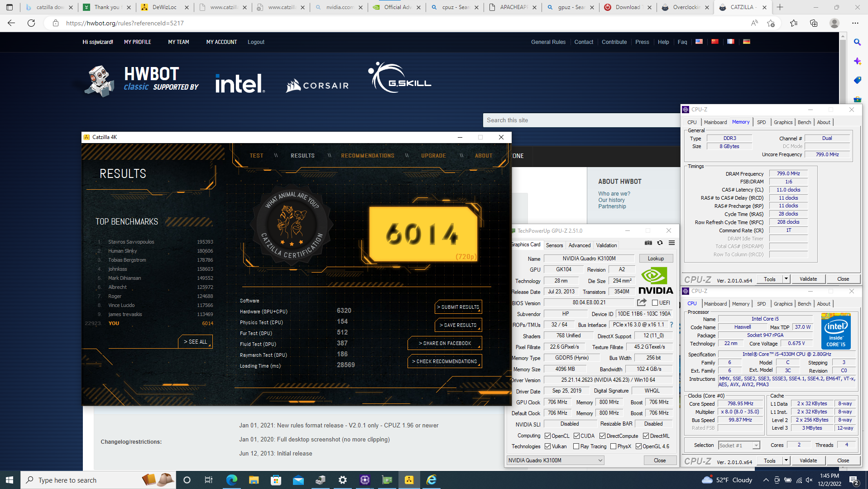Open the Windows Start menu
The height and width of the screenshot is (489, 868).
tap(10, 480)
